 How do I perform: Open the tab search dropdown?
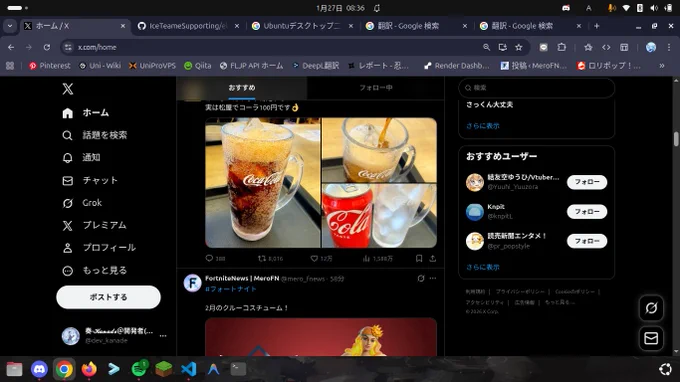click(10, 26)
